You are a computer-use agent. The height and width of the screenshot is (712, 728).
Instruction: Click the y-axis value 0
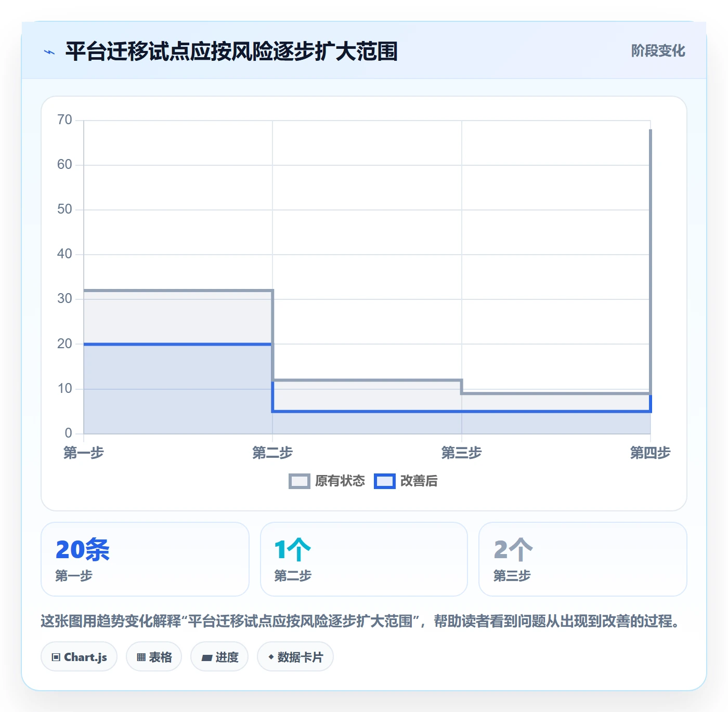[68, 433]
